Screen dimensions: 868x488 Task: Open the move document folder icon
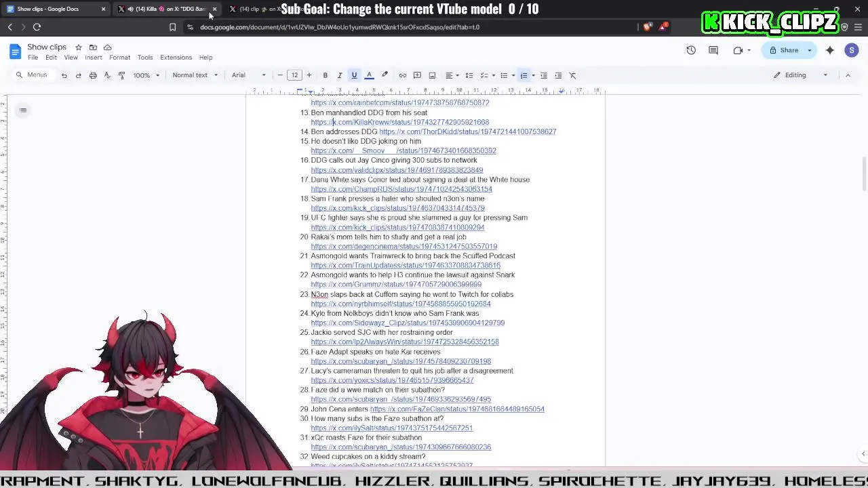tap(93, 47)
